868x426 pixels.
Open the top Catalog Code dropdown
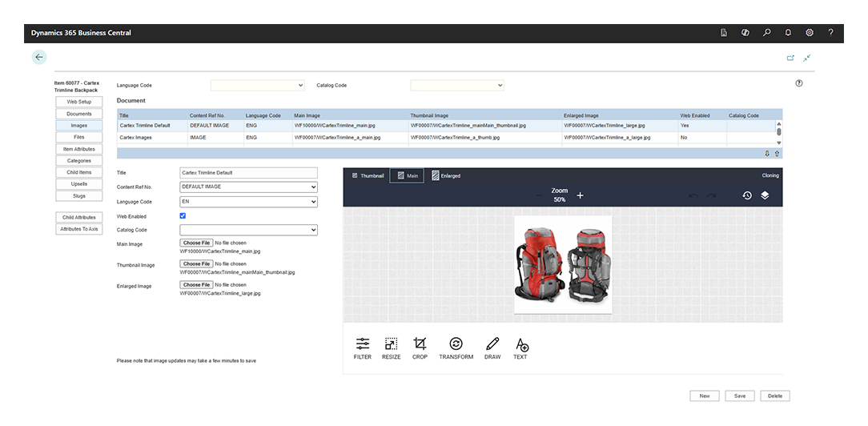pos(457,85)
